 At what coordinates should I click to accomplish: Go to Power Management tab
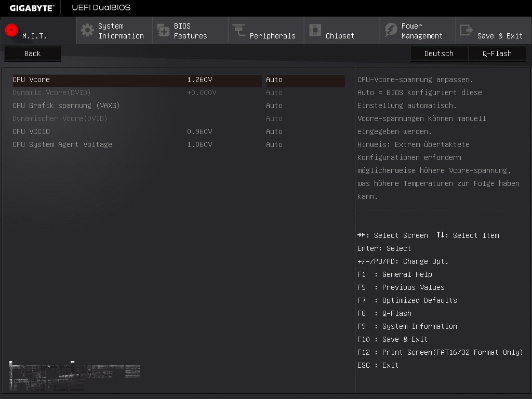(418, 31)
